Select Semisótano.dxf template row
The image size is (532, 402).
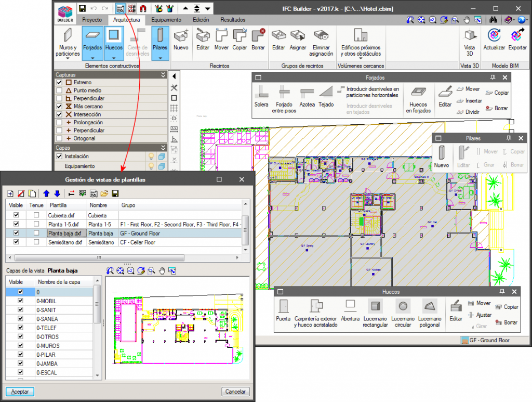(x=124, y=242)
